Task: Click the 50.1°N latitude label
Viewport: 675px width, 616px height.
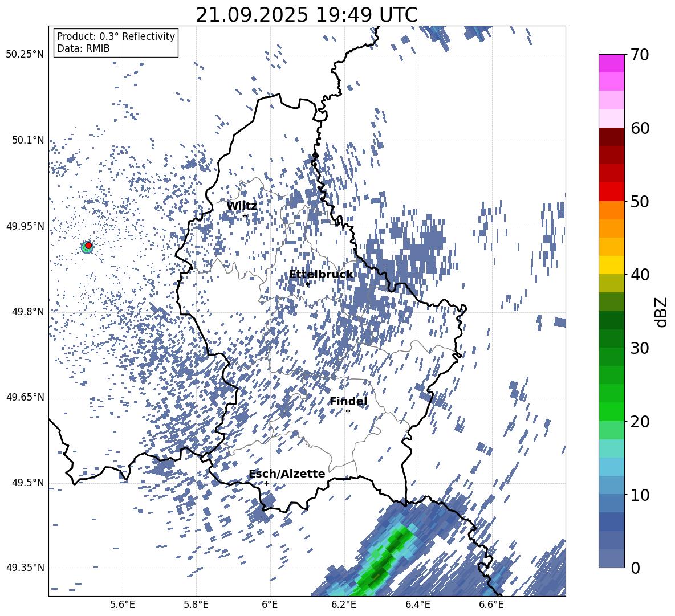Action: click(28, 141)
